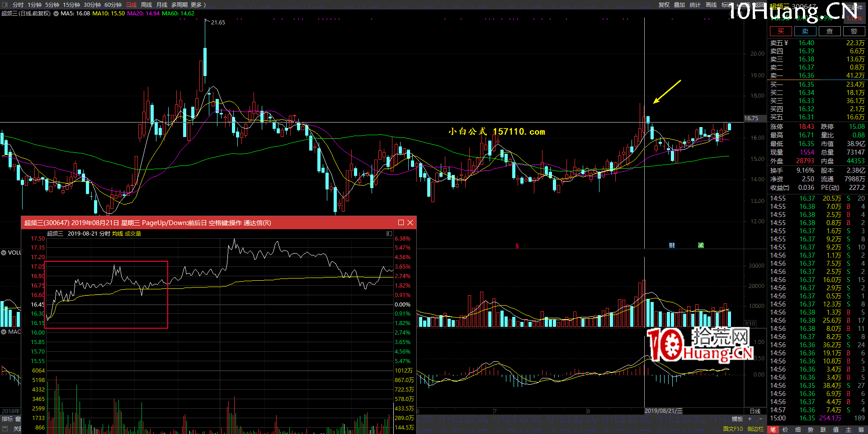Toggle the intraday popup side panel icon

point(389,234)
